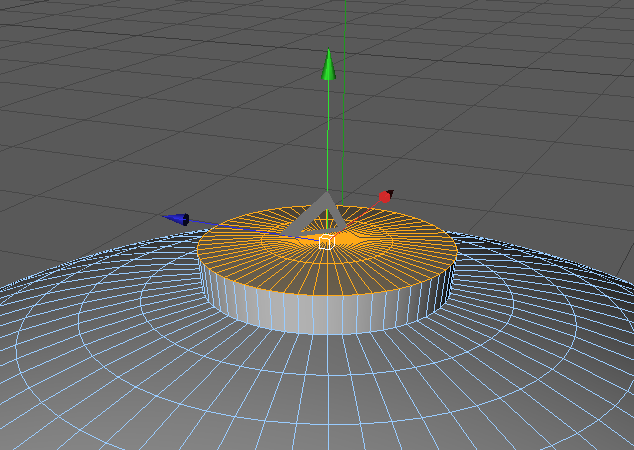Click the green Y-axis arrow handle
The height and width of the screenshot is (450, 634).
click(x=328, y=65)
